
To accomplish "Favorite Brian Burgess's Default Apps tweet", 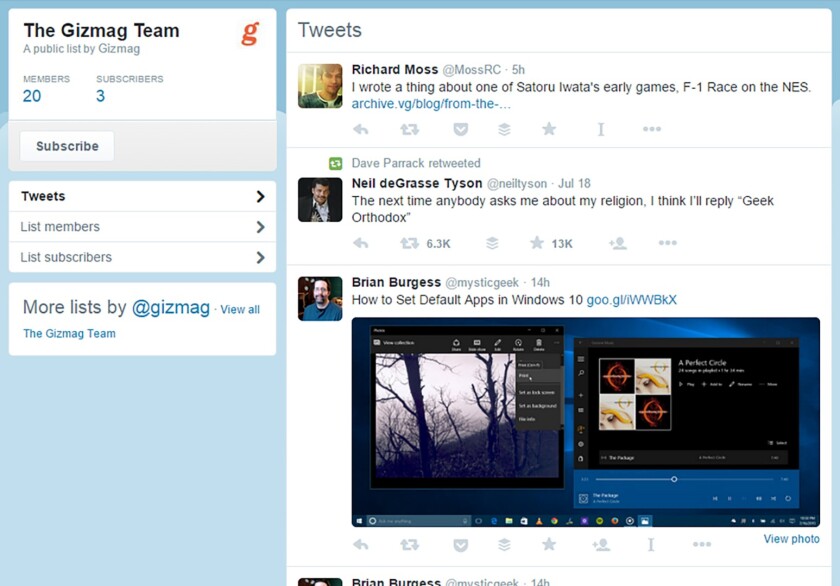I will pos(549,544).
